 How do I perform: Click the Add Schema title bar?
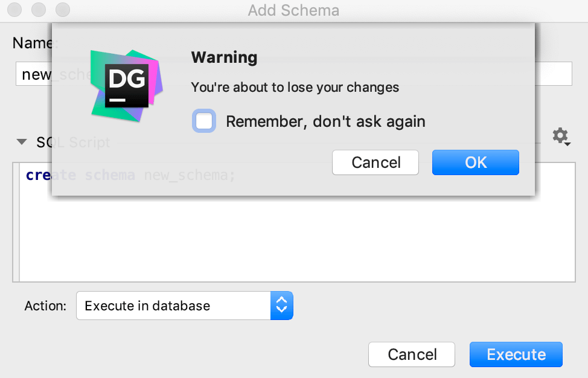(294, 10)
